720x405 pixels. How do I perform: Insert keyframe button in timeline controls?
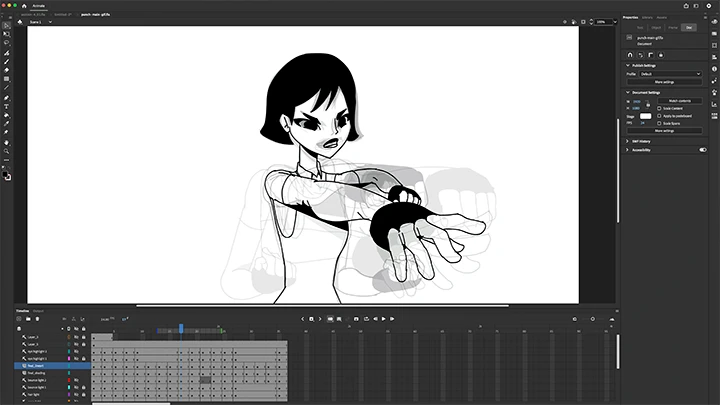point(311,319)
